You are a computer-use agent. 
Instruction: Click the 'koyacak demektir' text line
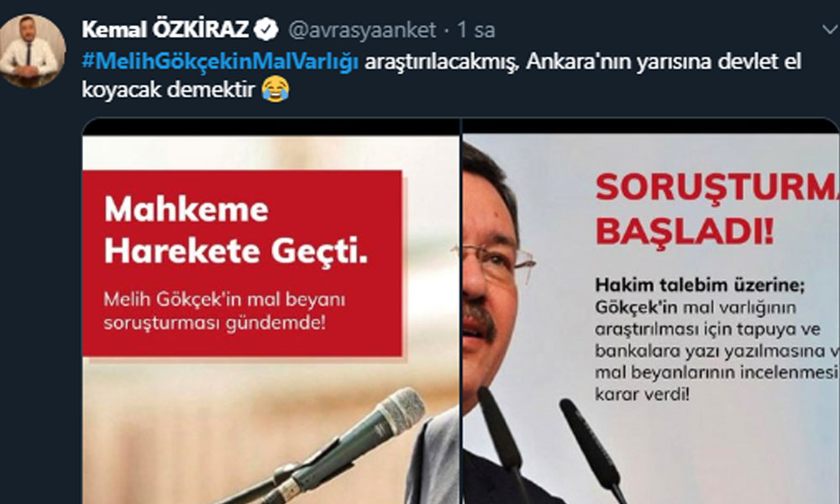(168, 89)
